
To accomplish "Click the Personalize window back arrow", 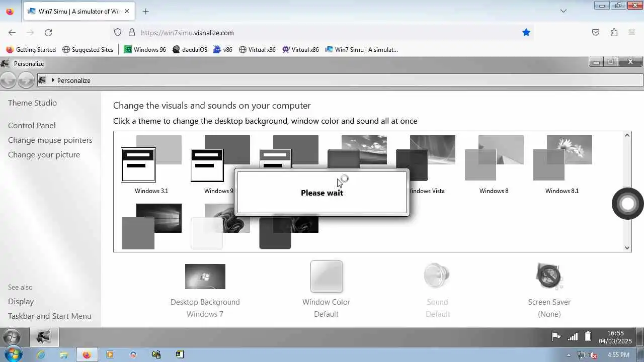I will pos(8,80).
